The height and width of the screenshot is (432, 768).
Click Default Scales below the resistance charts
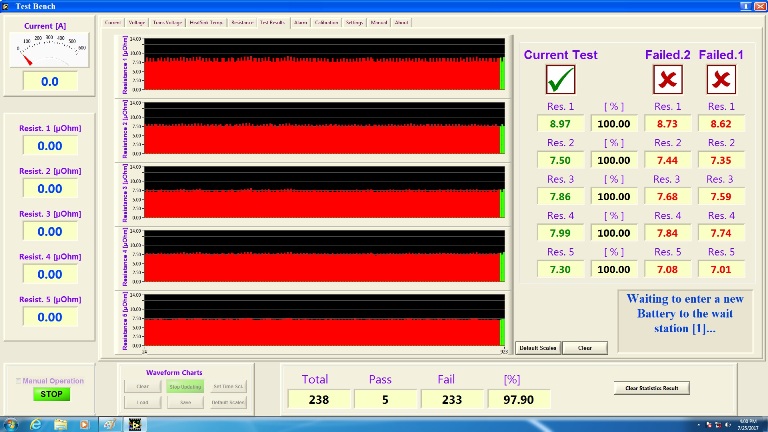point(538,348)
